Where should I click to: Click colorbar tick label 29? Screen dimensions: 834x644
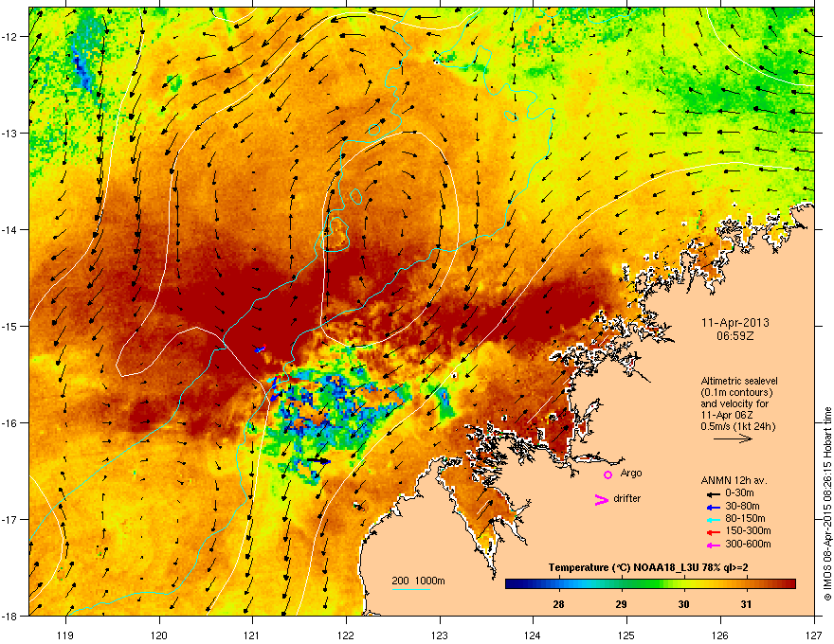point(621,604)
